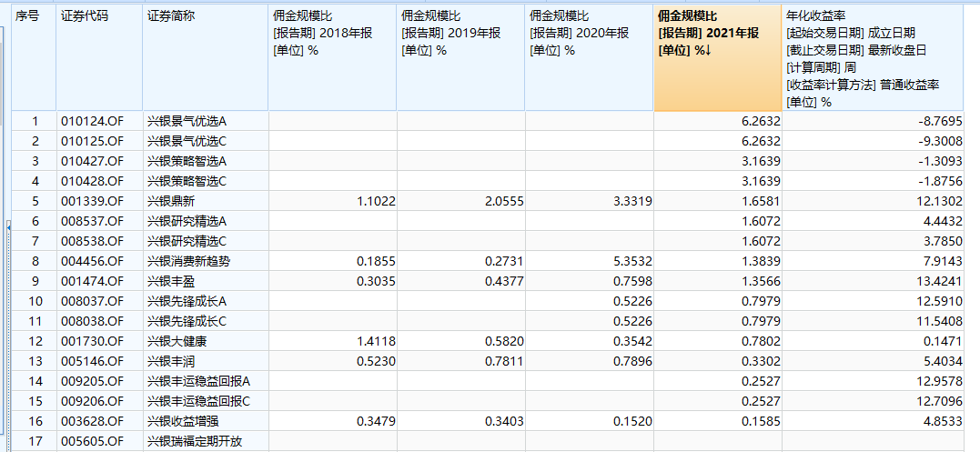Select the 2018 value 0.3479 cell
The image size is (980, 452).
tap(332, 421)
